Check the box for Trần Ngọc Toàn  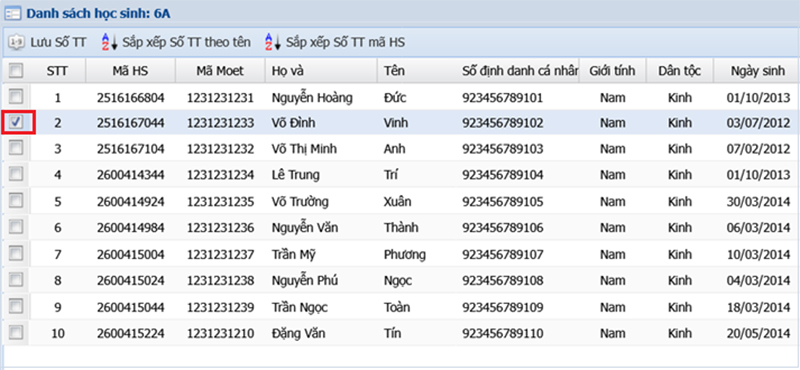tap(16, 306)
